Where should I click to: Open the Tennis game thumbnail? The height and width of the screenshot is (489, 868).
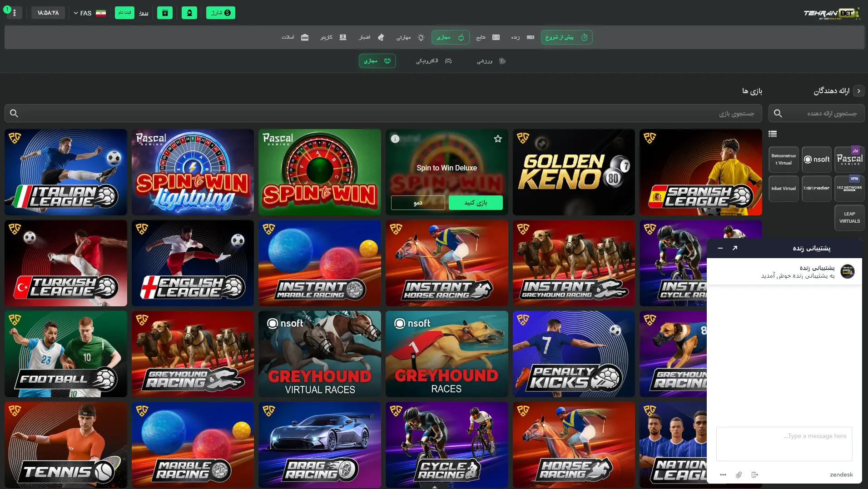pyautogui.click(x=66, y=445)
